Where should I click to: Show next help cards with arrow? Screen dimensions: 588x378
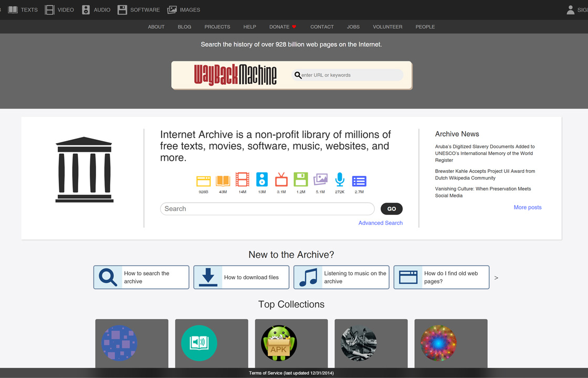[496, 278]
